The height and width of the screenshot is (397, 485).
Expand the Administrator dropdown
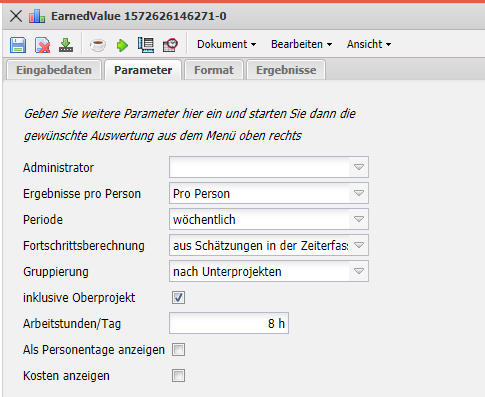[x=359, y=167]
